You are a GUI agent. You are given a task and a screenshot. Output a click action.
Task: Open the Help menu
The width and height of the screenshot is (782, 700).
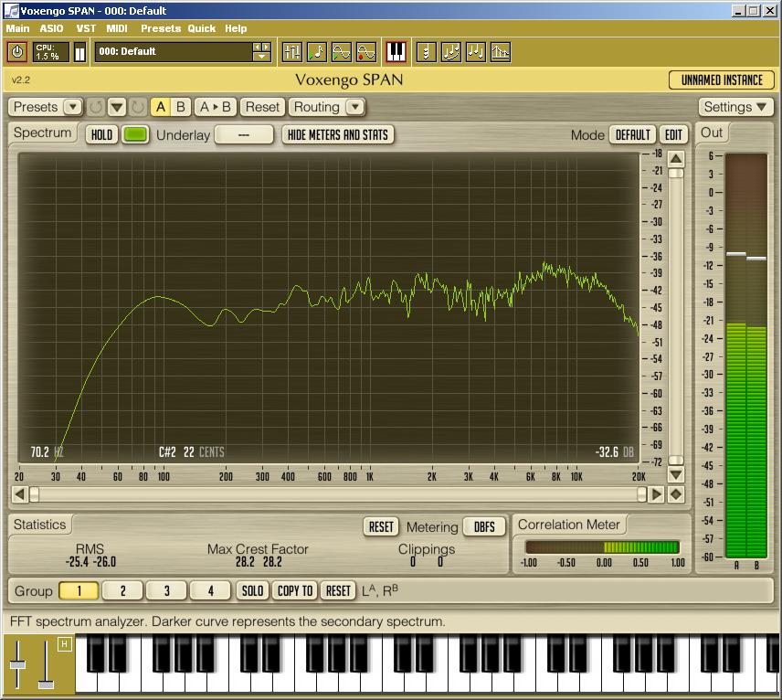[236, 28]
